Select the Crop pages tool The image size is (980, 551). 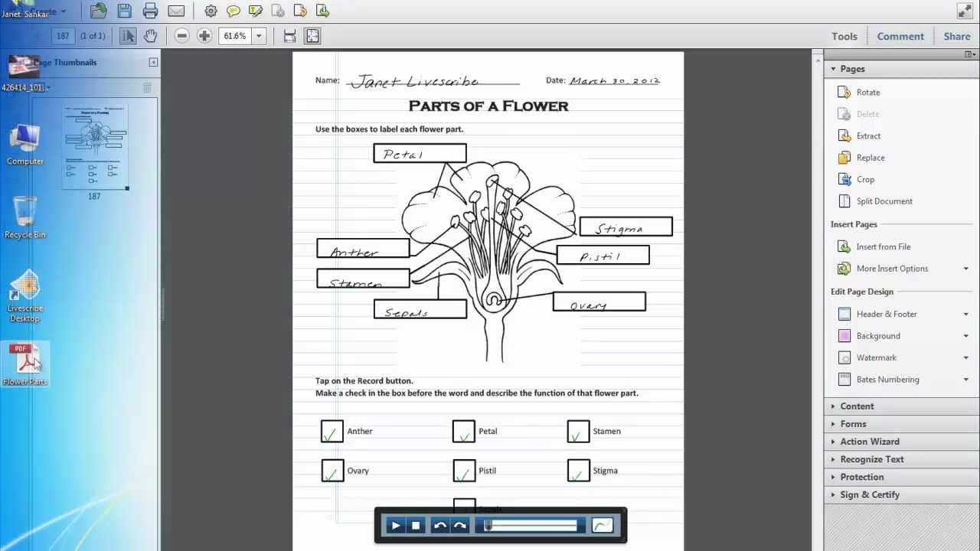tap(865, 179)
